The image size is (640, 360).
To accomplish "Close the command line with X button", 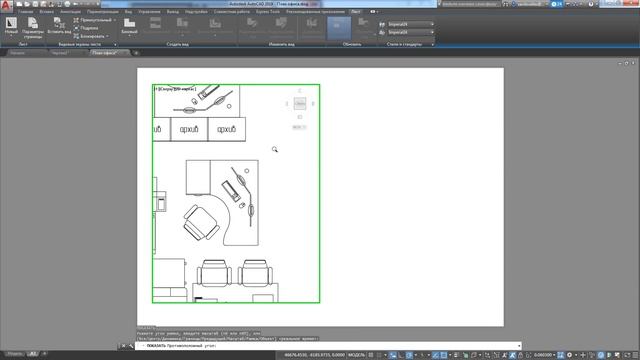I will (124, 346).
